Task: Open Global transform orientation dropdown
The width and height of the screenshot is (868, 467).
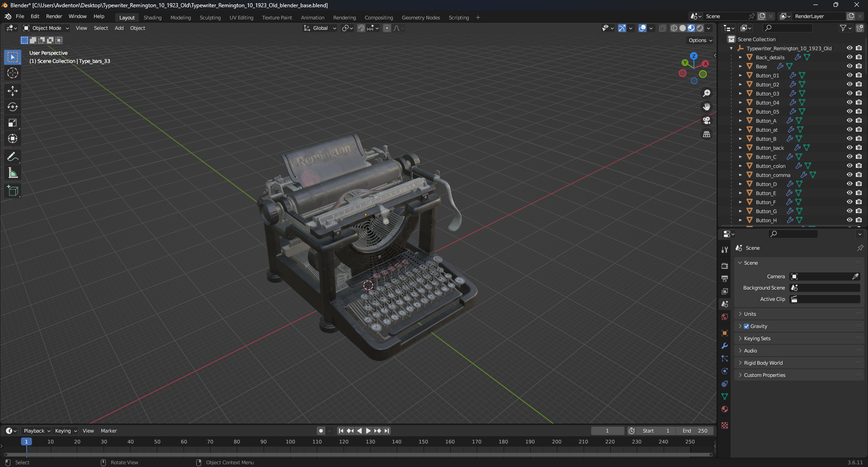Action: point(320,28)
